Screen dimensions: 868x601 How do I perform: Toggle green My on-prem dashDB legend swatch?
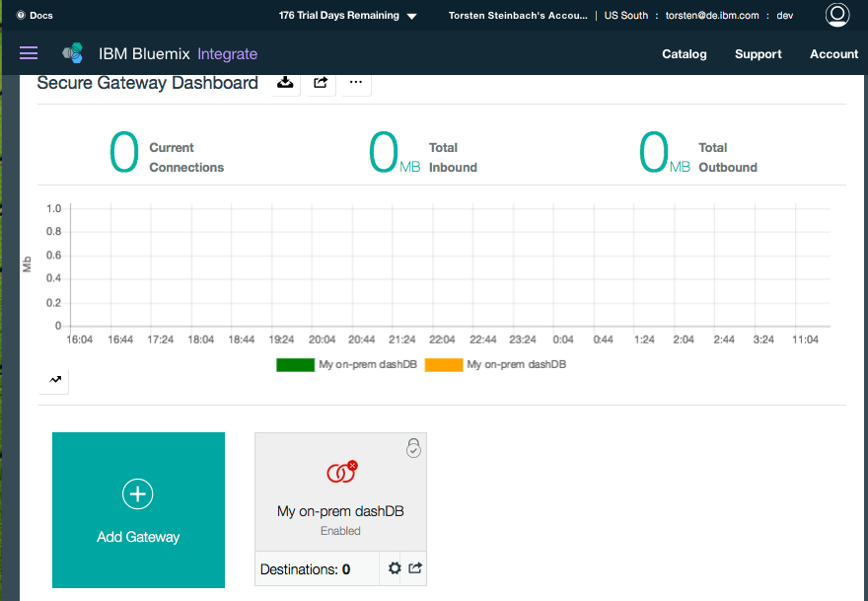(x=296, y=365)
